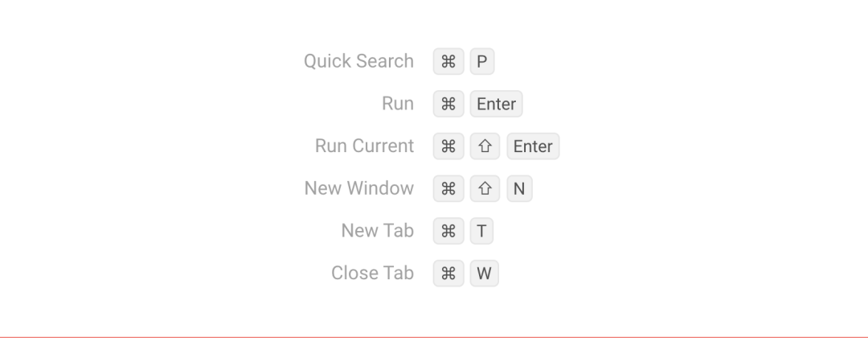Image resolution: width=868 pixels, height=338 pixels.
Task: Click the Command key icon beside Run Current
Action: tap(448, 146)
